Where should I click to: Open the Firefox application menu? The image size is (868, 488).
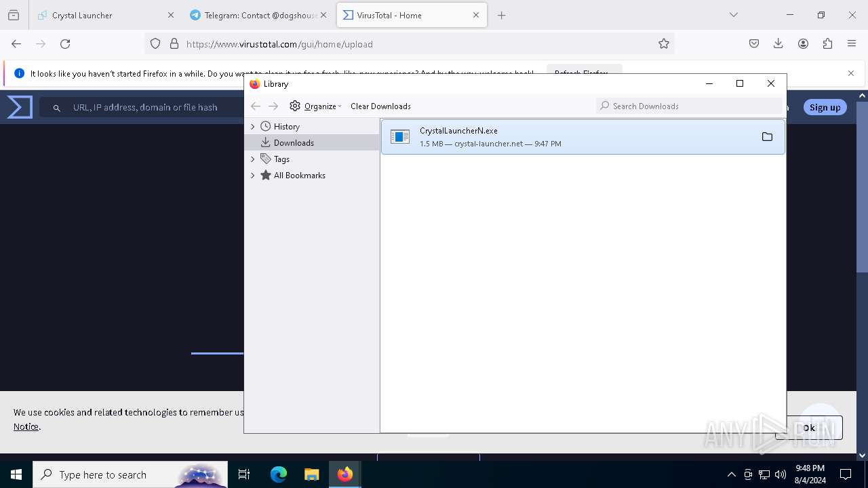point(852,43)
